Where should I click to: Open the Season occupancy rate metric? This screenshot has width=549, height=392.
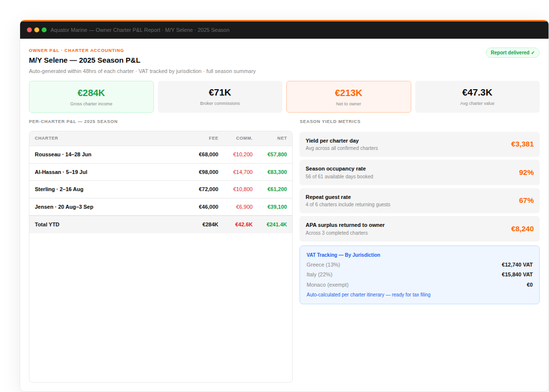(x=420, y=172)
